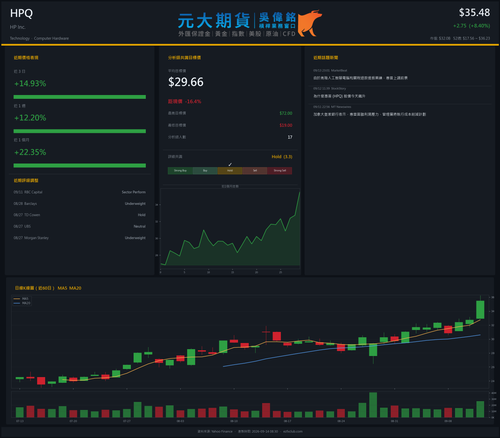Click the +2.75 (+8.40%) daily change
This screenshot has width=500, height=438.
pos(472,26)
